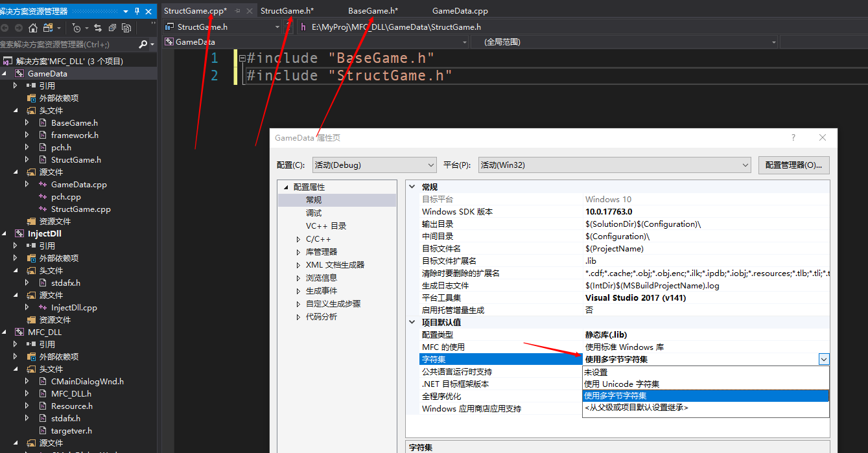Switch to the StructGame.h* editor tab
The image size is (868, 453).
287,11
